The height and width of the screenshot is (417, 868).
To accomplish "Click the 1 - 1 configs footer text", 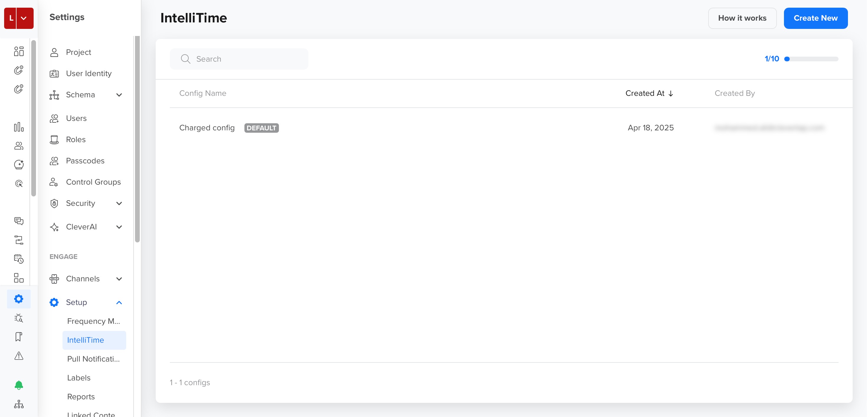I will point(190,382).
